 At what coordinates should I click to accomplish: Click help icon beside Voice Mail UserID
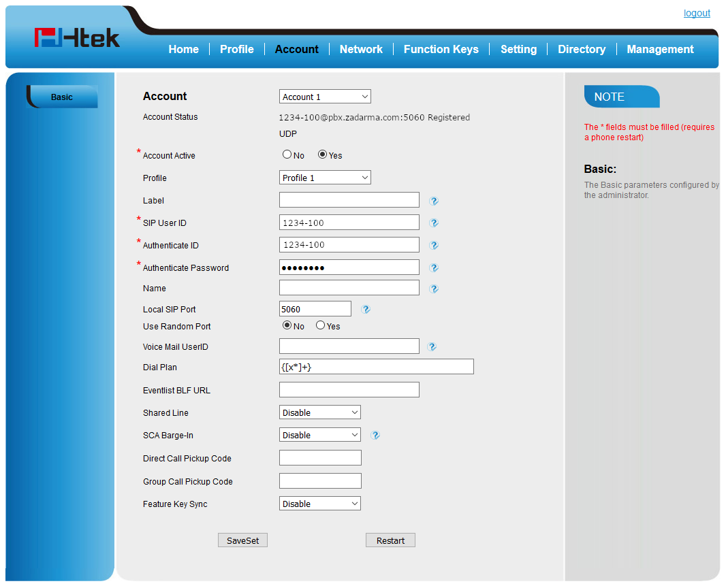432,347
